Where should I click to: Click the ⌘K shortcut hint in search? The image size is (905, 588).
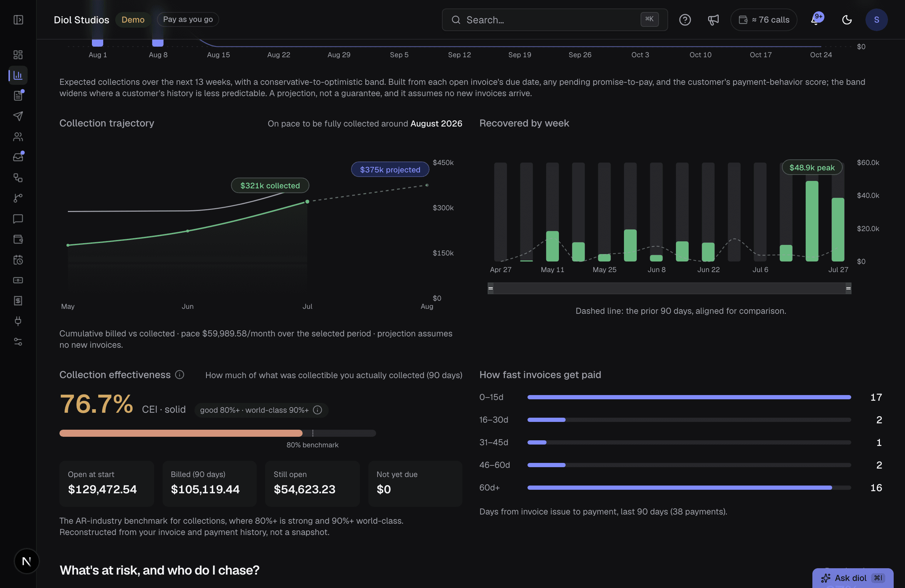click(649, 19)
